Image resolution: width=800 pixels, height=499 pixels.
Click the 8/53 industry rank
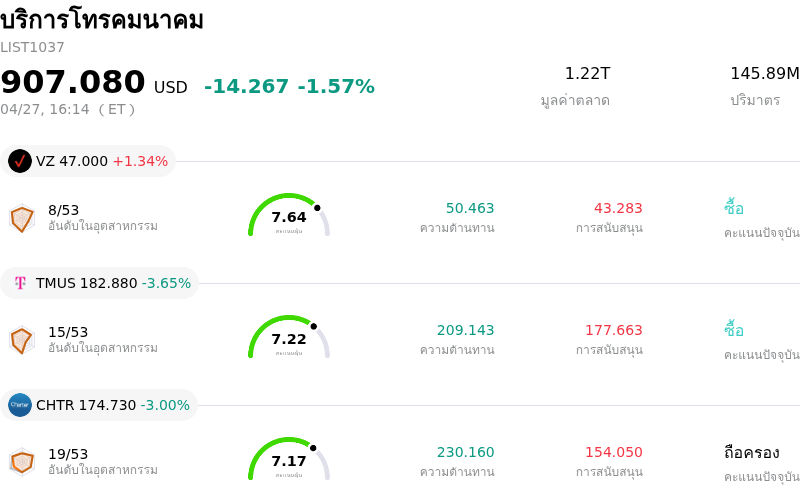point(64,210)
